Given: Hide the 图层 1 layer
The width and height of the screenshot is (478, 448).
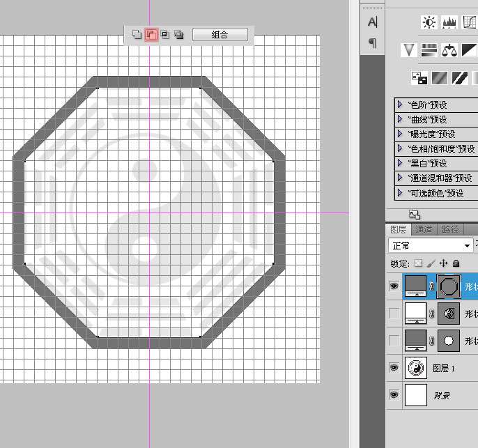Looking at the screenshot, I should (x=394, y=368).
